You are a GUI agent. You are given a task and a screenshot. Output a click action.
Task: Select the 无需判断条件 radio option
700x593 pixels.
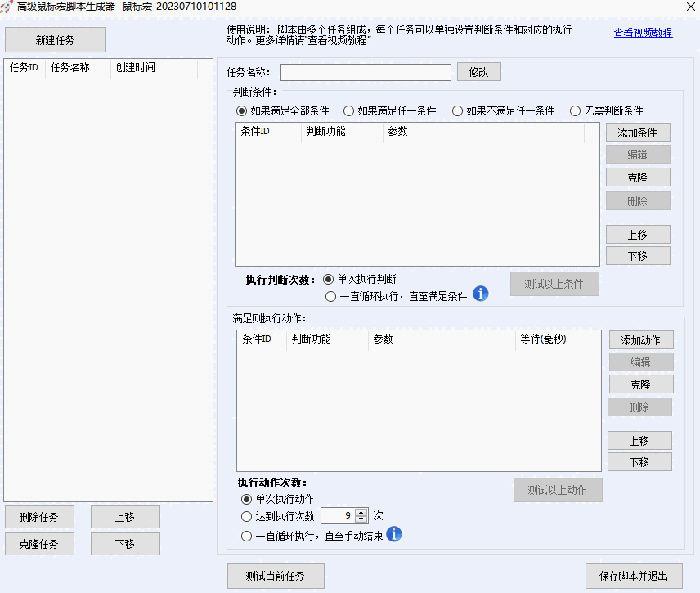coord(576,110)
